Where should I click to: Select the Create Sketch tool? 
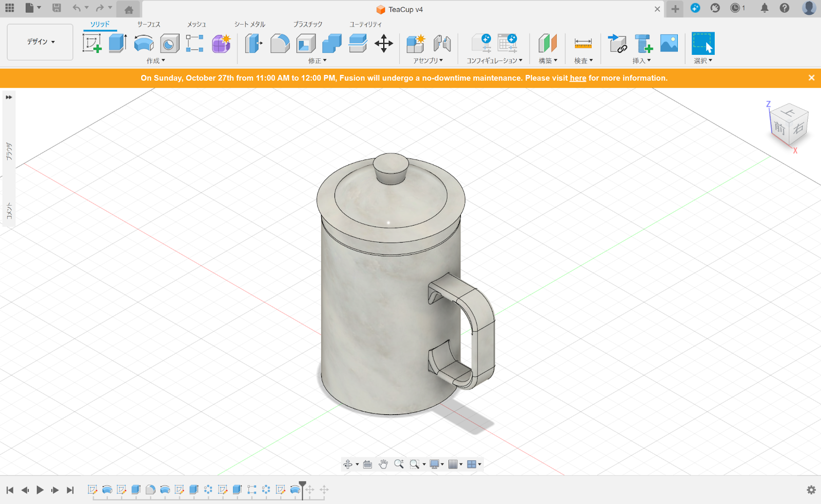[92, 44]
